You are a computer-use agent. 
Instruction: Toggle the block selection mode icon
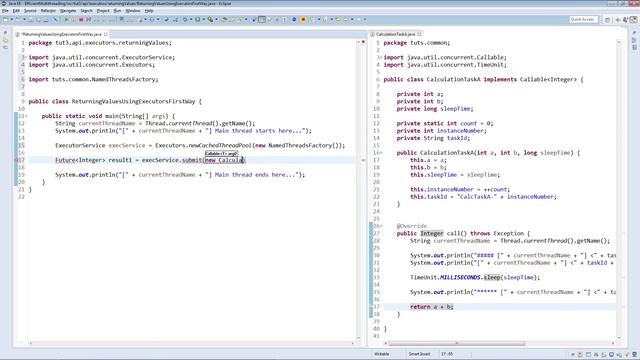point(262,20)
